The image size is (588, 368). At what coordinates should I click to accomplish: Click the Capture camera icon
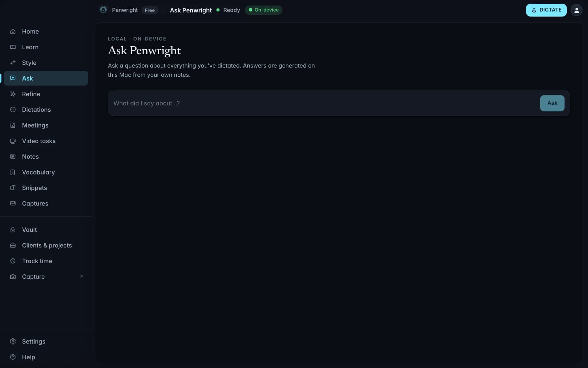[13, 277]
